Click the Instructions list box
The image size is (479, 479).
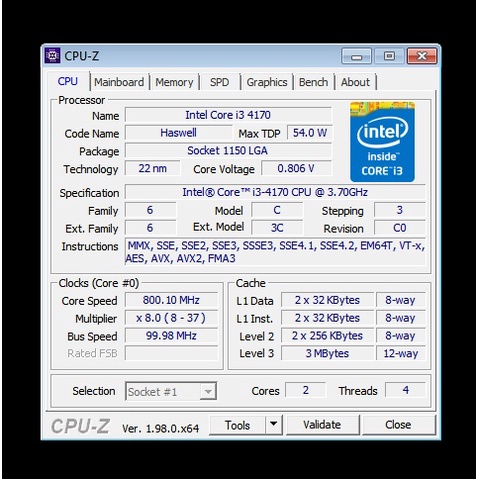pyautogui.click(x=275, y=252)
